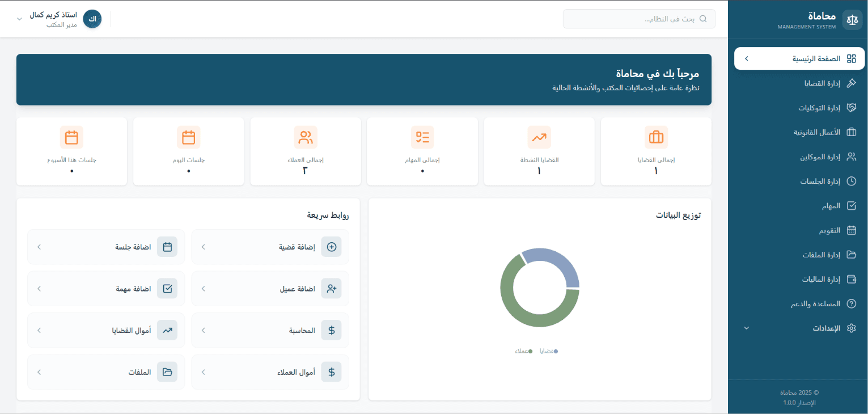Click the clock icon for إدارة الجلسات
Viewport: 868px width, 414px height.
point(851,181)
